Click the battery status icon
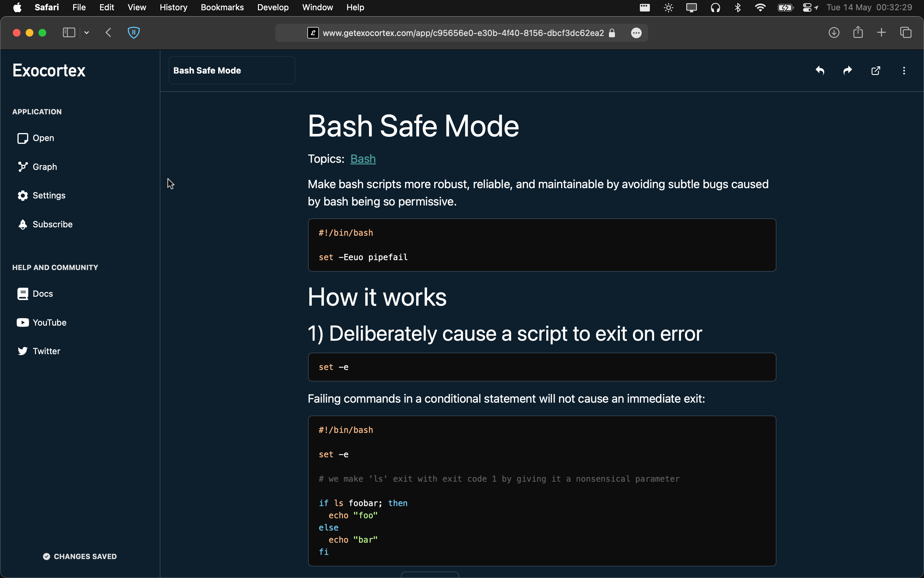Image resolution: width=924 pixels, height=578 pixels. 785,7
